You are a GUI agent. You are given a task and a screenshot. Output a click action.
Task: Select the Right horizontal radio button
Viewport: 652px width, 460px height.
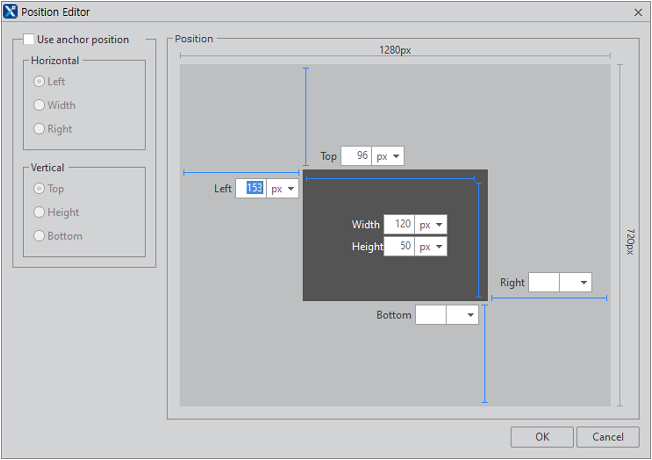40,129
